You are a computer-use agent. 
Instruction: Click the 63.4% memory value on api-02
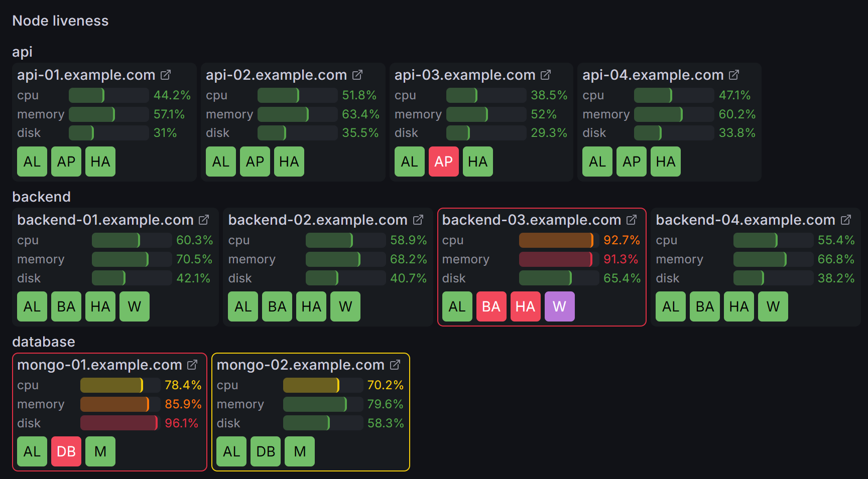tap(360, 114)
